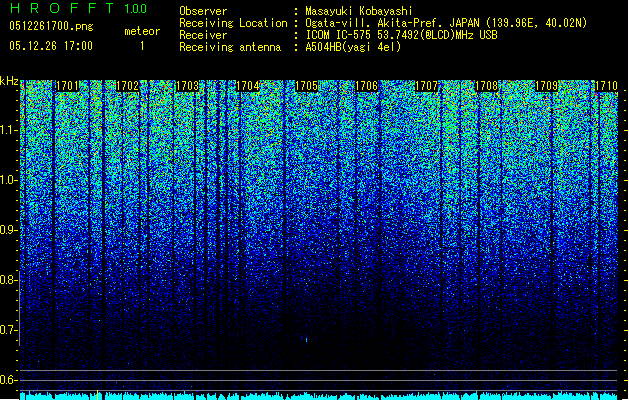Image resolution: width=629 pixels, height=400 pixels.
Task: Select the version number 1.00
Action: pos(135,9)
